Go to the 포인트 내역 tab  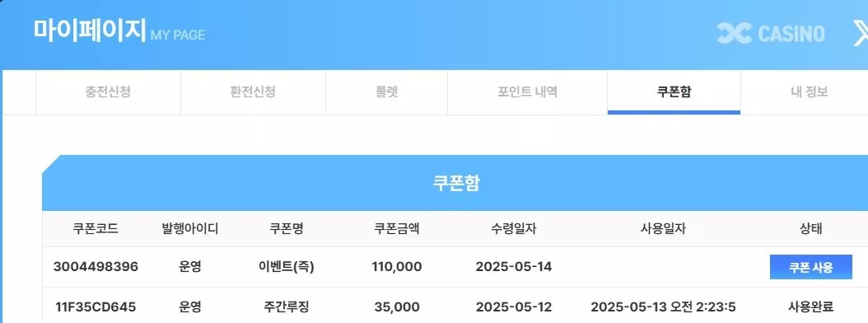click(x=528, y=92)
